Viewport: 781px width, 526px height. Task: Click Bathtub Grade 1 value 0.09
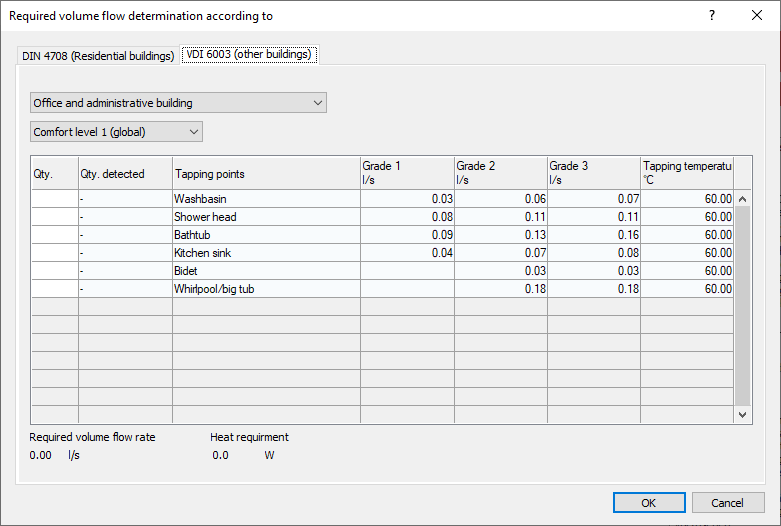(x=407, y=235)
